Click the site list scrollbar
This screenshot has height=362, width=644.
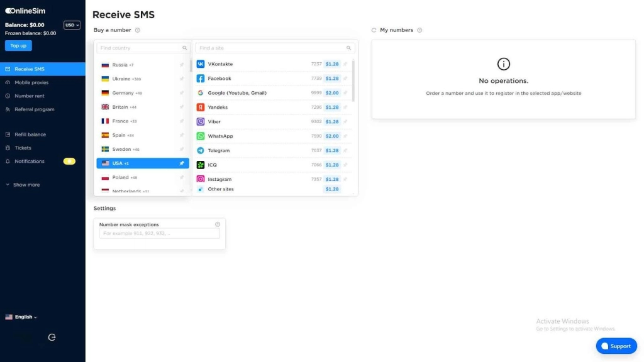(353, 81)
